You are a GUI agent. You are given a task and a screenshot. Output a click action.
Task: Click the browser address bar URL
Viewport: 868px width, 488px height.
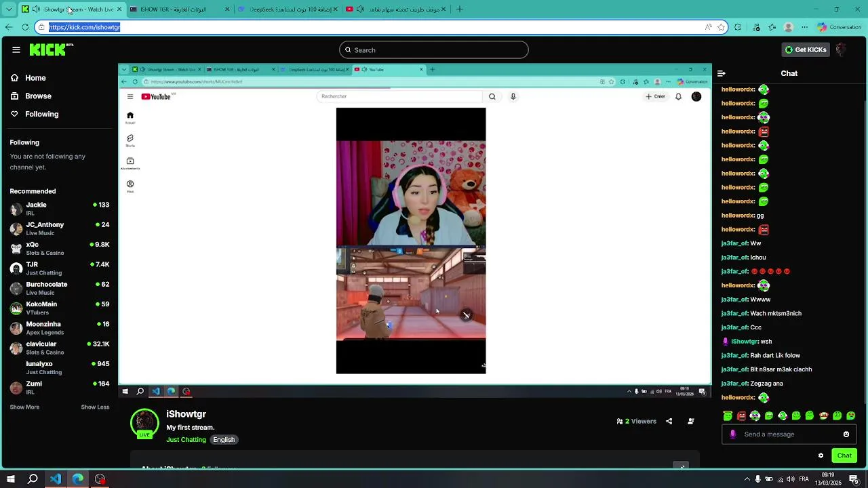click(84, 27)
